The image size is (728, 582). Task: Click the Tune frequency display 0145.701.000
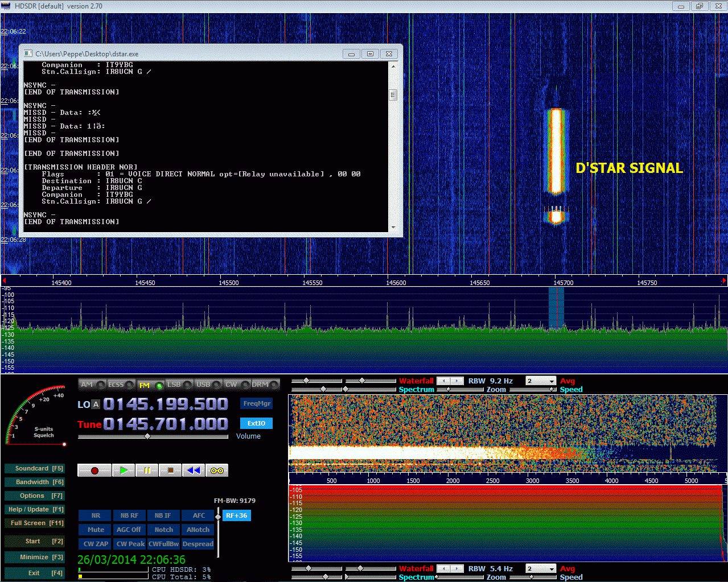(166, 424)
